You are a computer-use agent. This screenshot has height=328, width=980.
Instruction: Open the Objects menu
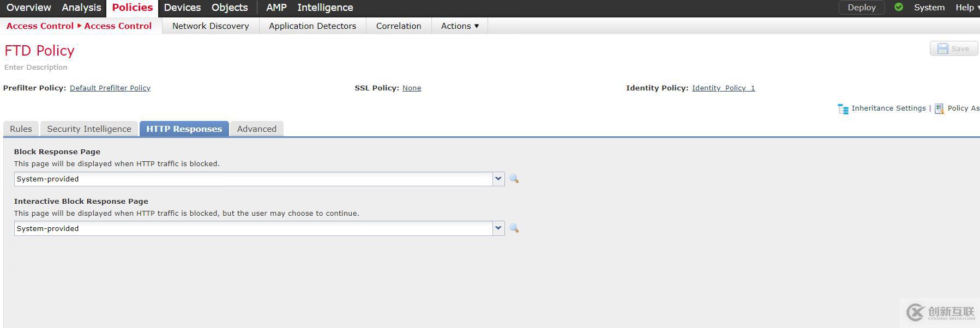point(230,8)
